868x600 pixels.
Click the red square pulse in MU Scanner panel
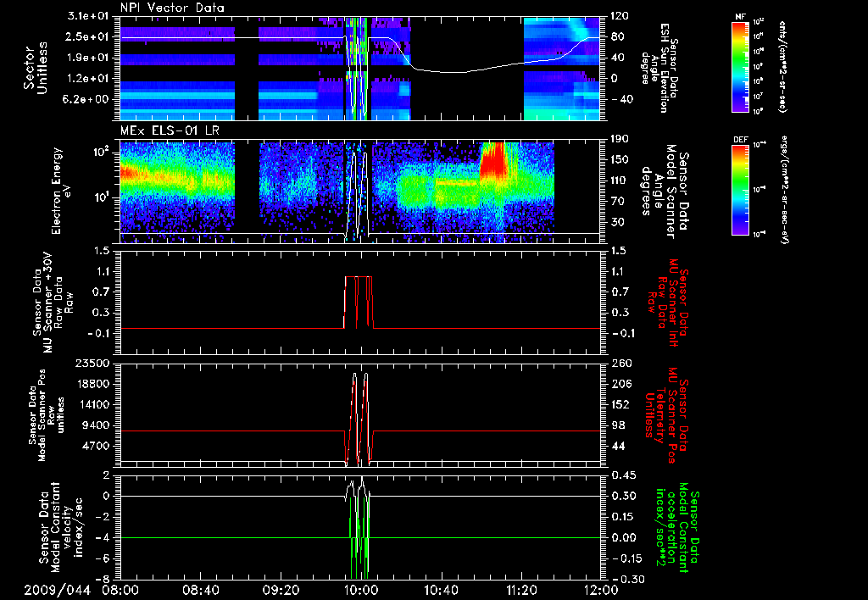tap(358, 301)
